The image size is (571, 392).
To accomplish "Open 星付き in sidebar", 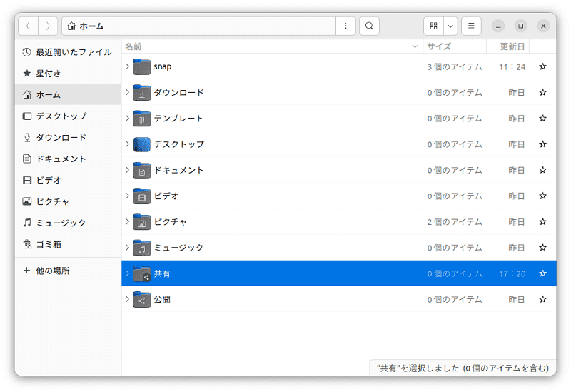I will [68, 74].
